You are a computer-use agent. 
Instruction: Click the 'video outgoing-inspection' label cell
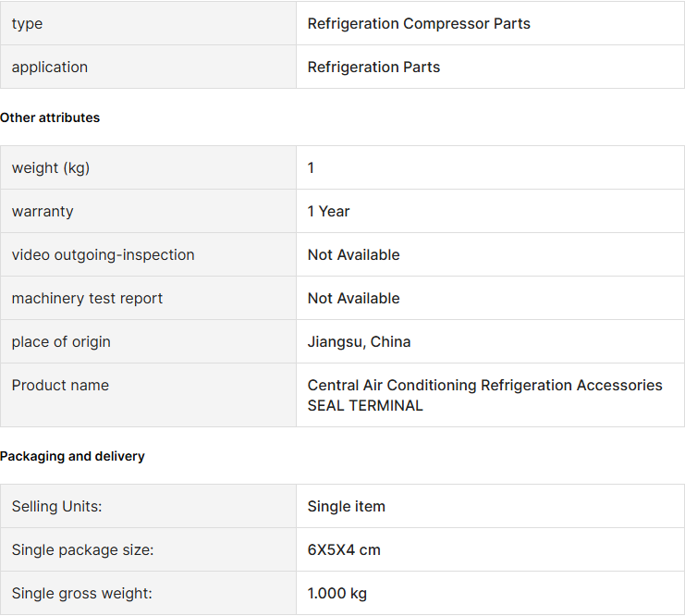(103, 255)
